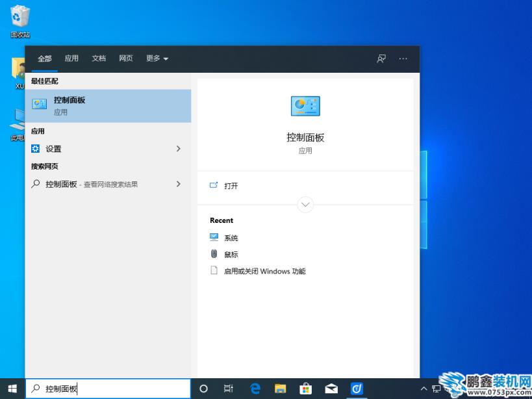Open recent item 系统
Image resolution: width=532 pixels, height=399 pixels.
[x=231, y=238]
